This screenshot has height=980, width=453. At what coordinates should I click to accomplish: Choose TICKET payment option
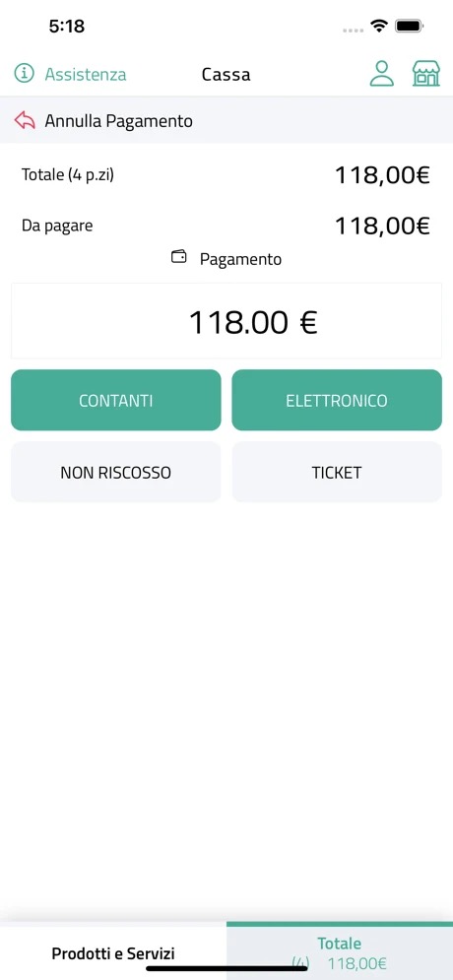[337, 472]
